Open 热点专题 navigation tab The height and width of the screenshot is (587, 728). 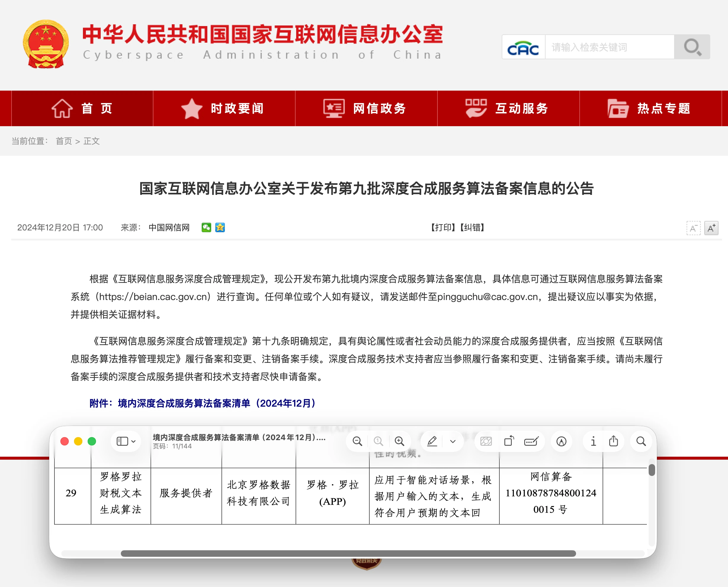click(x=651, y=108)
